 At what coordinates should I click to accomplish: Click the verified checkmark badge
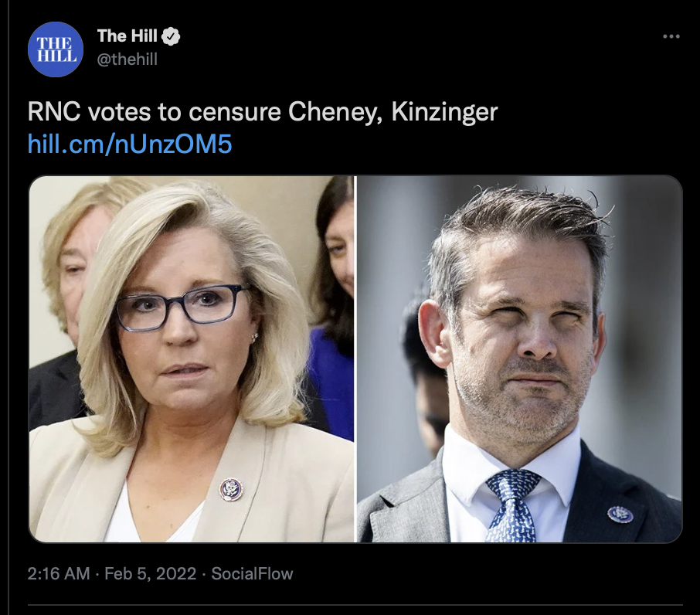coord(171,36)
